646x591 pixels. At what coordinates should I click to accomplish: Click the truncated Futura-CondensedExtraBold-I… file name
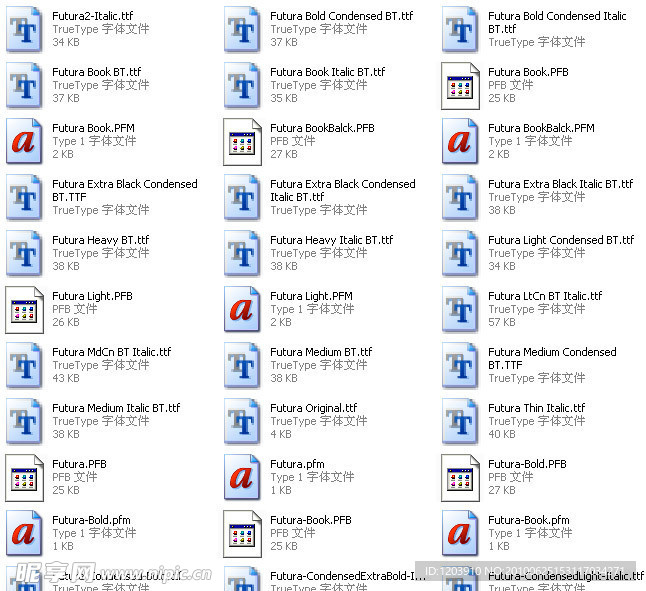tap(348, 576)
